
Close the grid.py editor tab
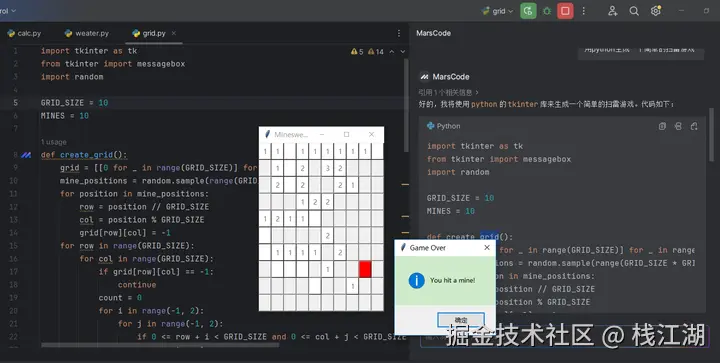coord(174,33)
